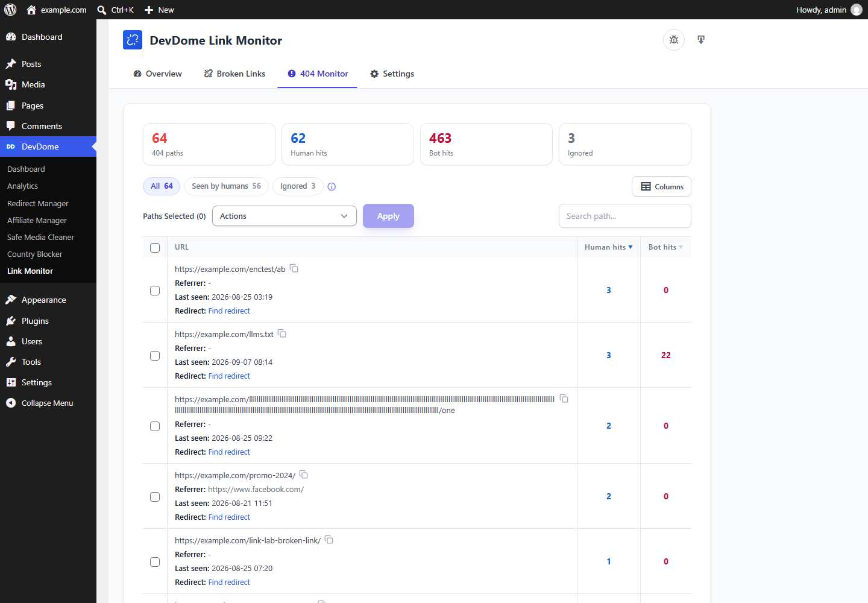The height and width of the screenshot is (603, 868).
Task: Click the pin icon in header
Action: click(701, 40)
